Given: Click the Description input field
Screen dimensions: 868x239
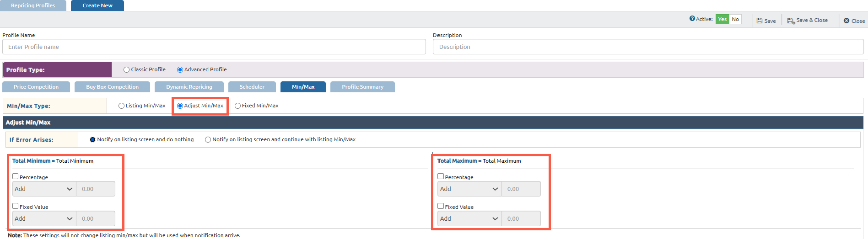Looking at the screenshot, I should click(x=648, y=47).
